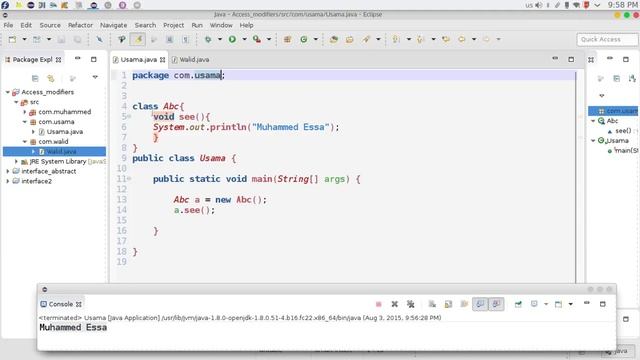Open the File menu
This screenshot has height=360, width=640.
tap(8, 25)
